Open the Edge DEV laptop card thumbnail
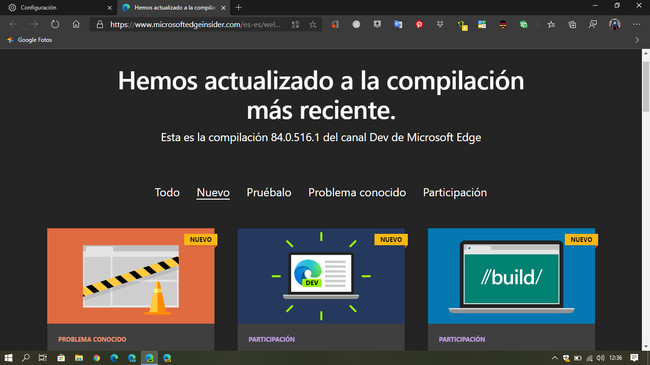The image size is (650, 365). pos(321,276)
